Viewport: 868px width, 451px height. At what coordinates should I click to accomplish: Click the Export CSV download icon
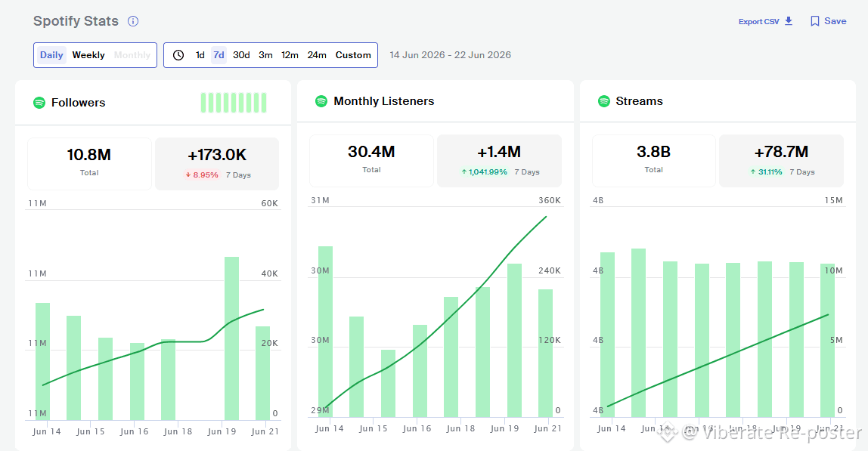click(789, 21)
